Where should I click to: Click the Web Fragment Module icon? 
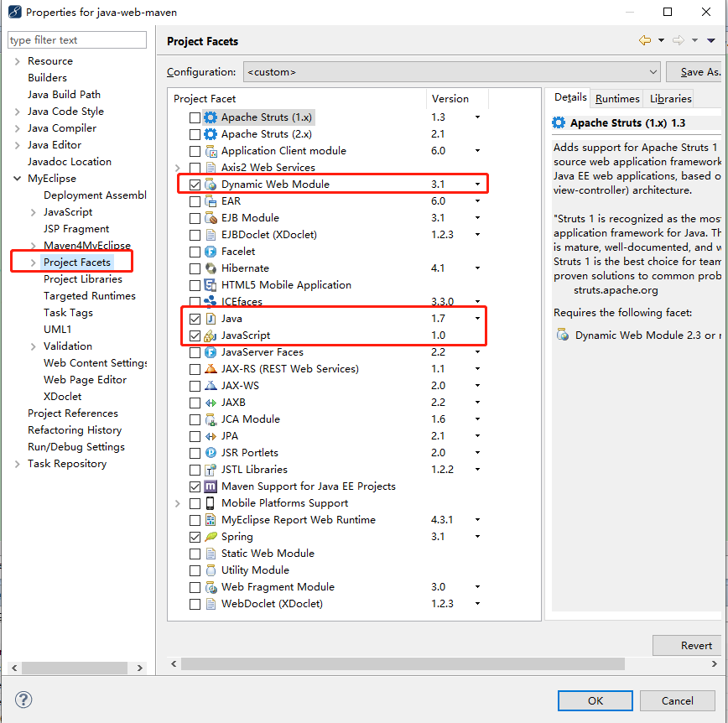point(211,587)
